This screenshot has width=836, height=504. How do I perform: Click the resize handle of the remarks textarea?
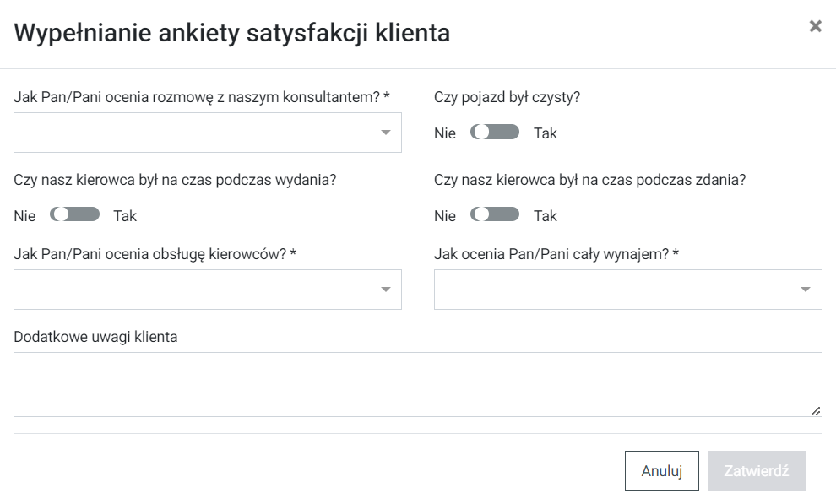[x=816, y=410]
